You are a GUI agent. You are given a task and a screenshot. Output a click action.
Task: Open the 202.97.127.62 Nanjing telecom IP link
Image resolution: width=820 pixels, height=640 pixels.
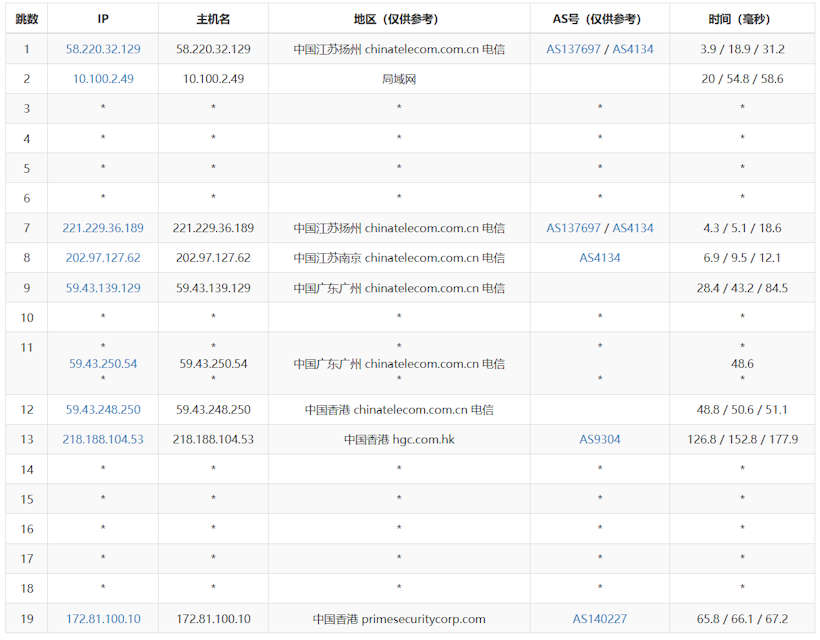pos(101,258)
